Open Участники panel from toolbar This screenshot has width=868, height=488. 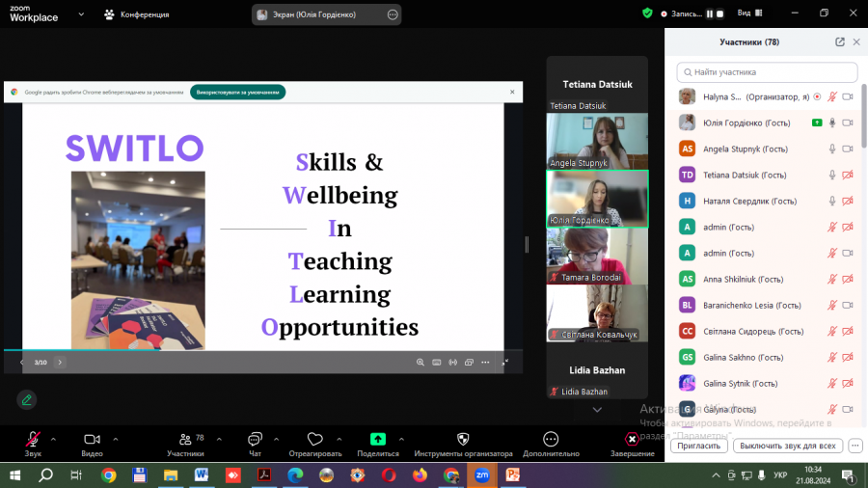(x=185, y=445)
